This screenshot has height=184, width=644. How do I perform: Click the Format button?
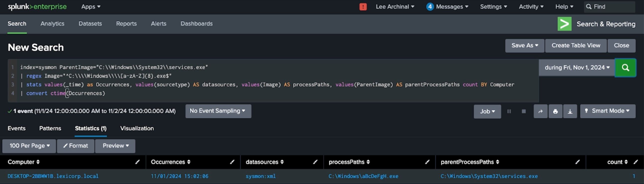(x=76, y=146)
